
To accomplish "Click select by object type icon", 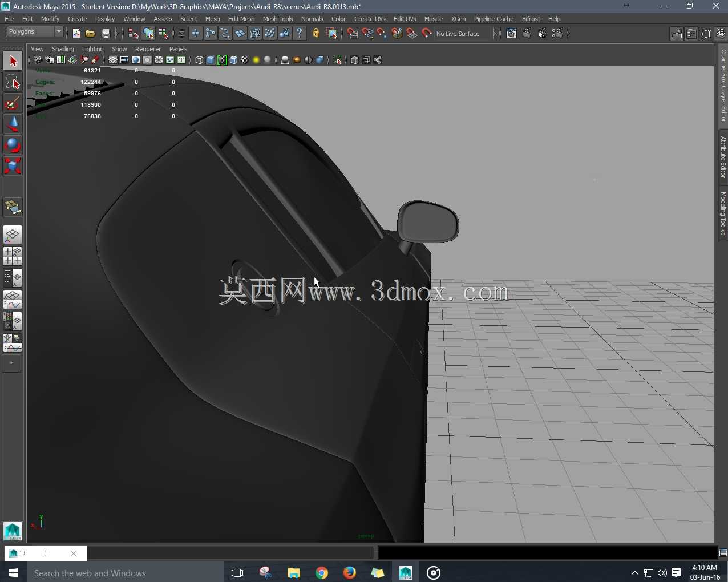I will (x=148, y=34).
